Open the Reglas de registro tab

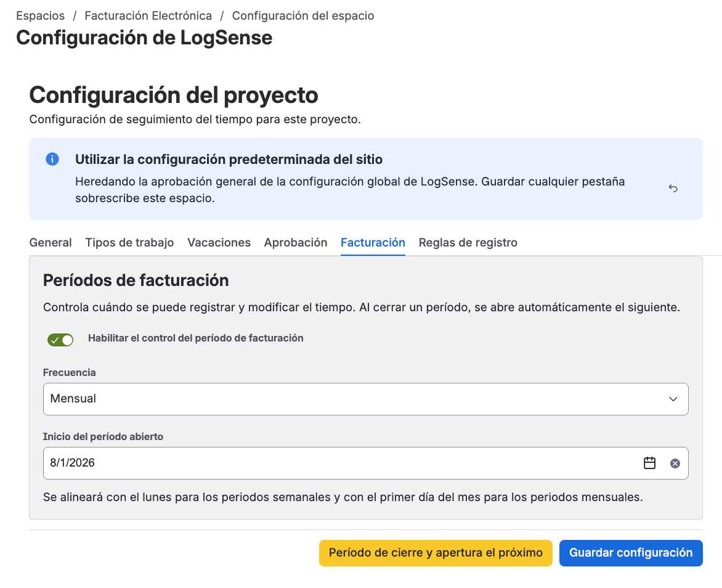[468, 243]
